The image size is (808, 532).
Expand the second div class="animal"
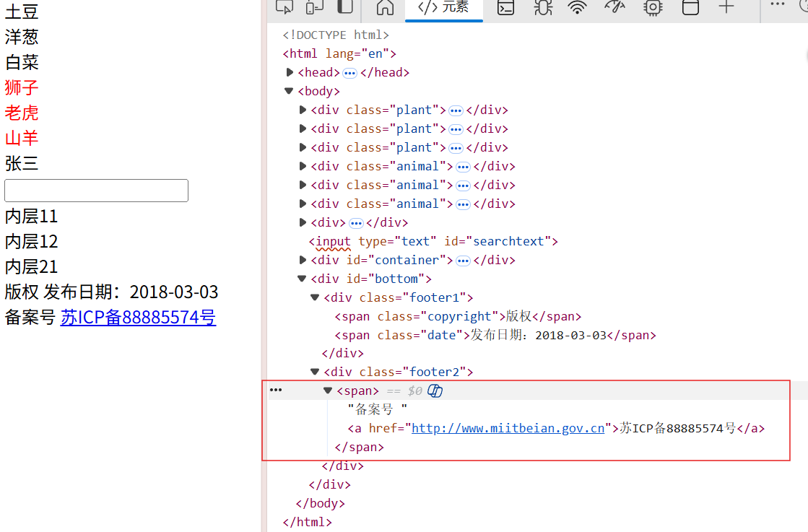tap(303, 185)
